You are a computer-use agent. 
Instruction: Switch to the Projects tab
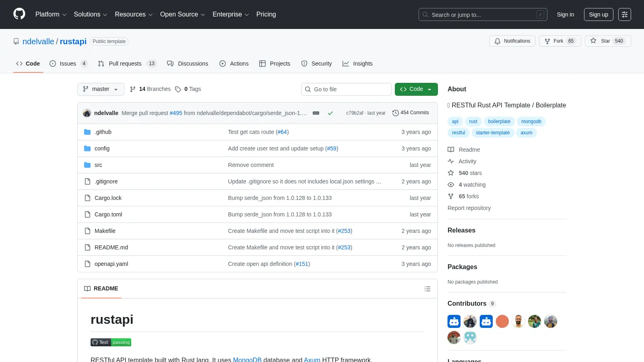click(x=275, y=64)
